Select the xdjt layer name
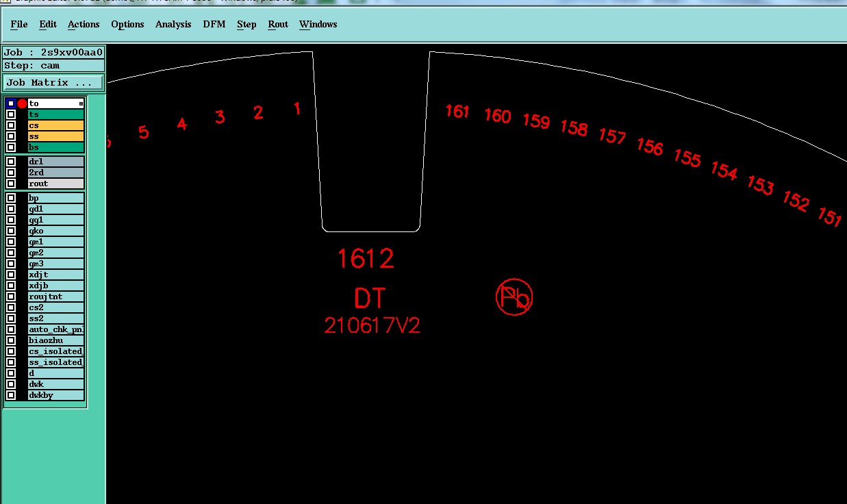 pyautogui.click(x=55, y=275)
